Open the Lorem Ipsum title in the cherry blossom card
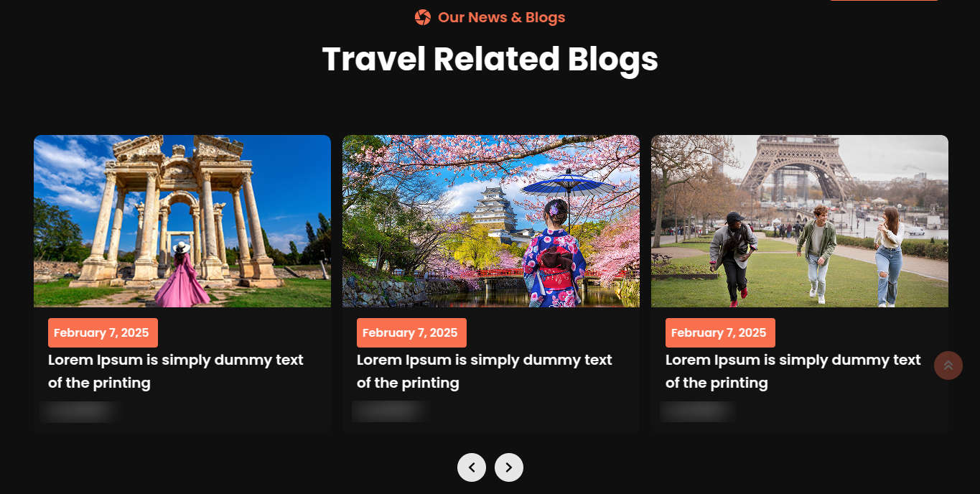Screen dimensions: 980x494 [485, 371]
